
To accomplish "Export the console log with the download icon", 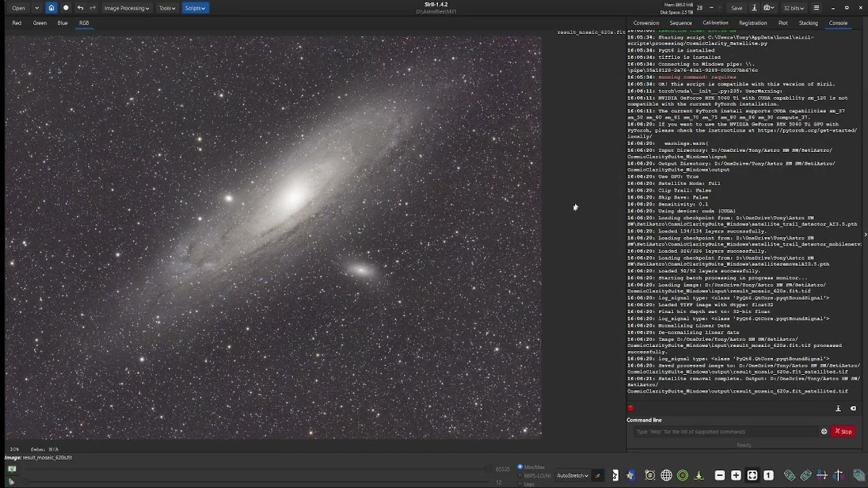I will click(x=838, y=409).
